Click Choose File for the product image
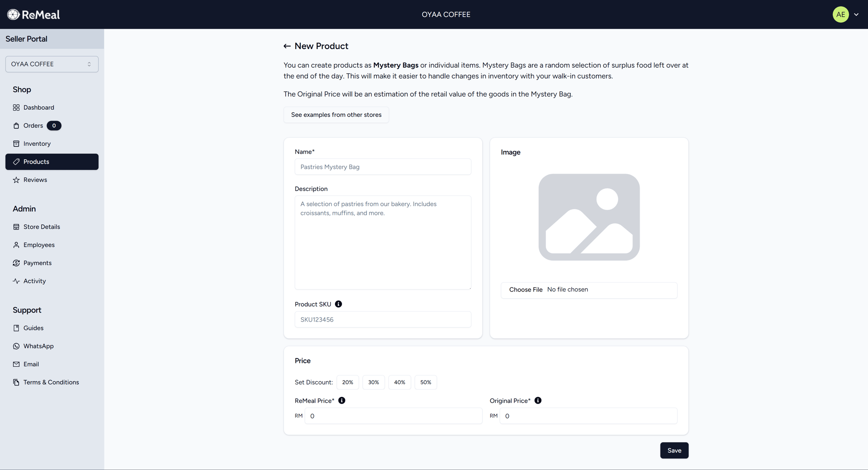 (x=526, y=289)
